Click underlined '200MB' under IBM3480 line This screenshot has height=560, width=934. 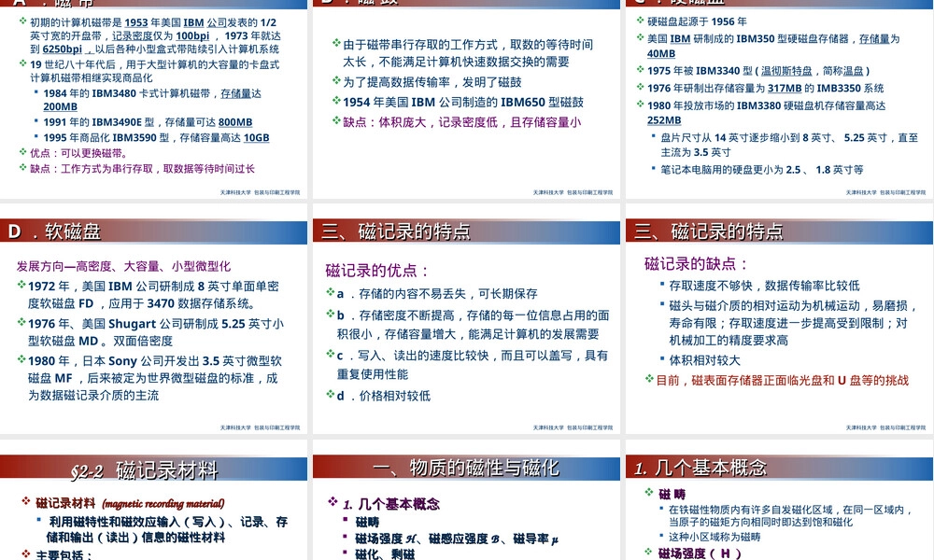[60, 106]
